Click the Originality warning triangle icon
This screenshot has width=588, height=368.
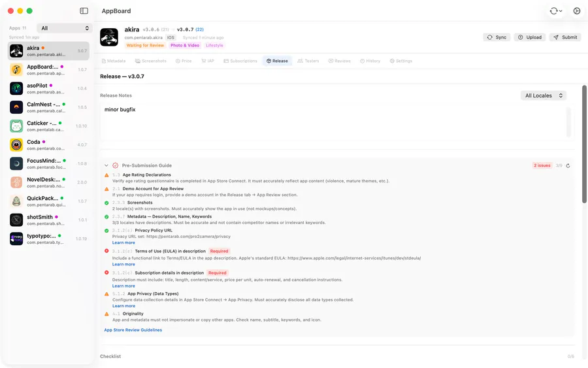coord(106,314)
